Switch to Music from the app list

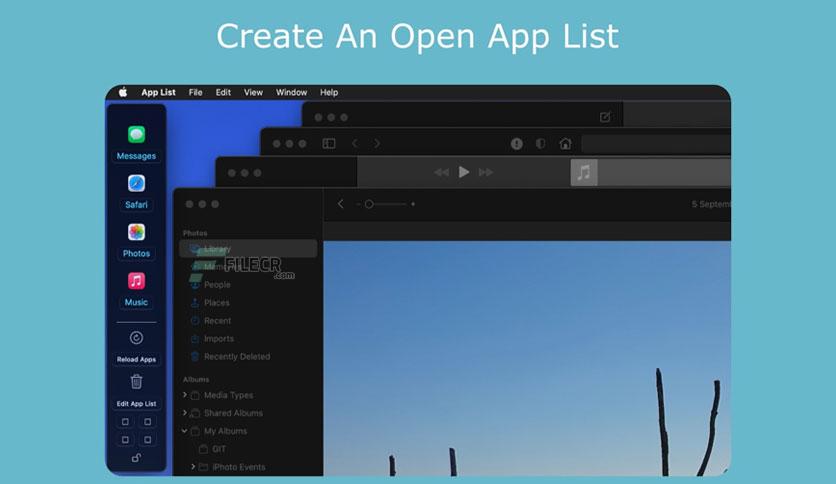pyautogui.click(x=136, y=289)
